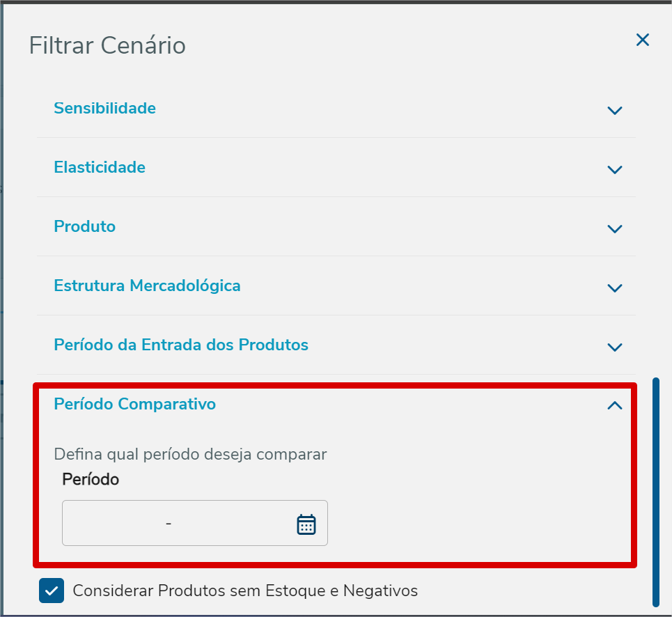672x617 pixels.
Task: Click the Estrutura Mercadológica heading
Action: [147, 286]
